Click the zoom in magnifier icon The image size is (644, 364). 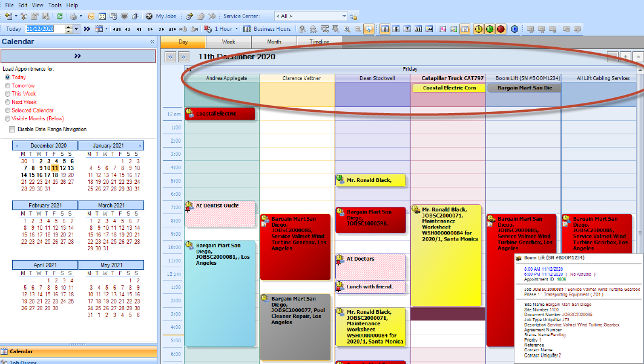coord(347,29)
